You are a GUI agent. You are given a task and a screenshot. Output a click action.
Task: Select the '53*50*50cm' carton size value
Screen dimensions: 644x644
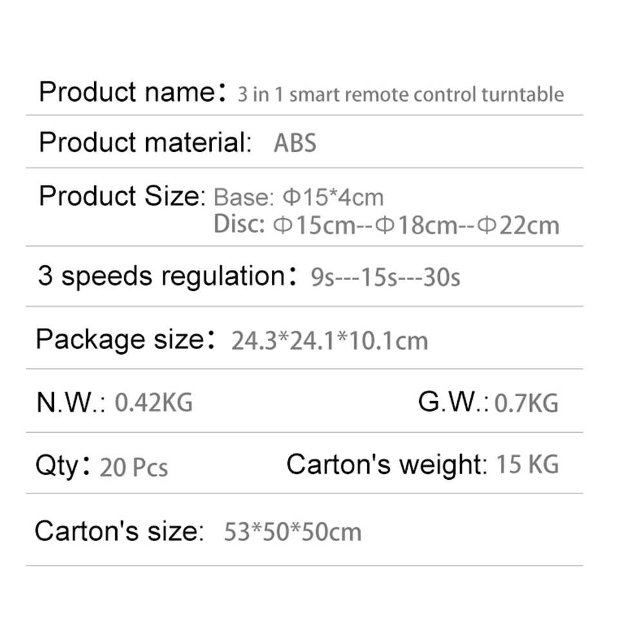[x=293, y=532]
